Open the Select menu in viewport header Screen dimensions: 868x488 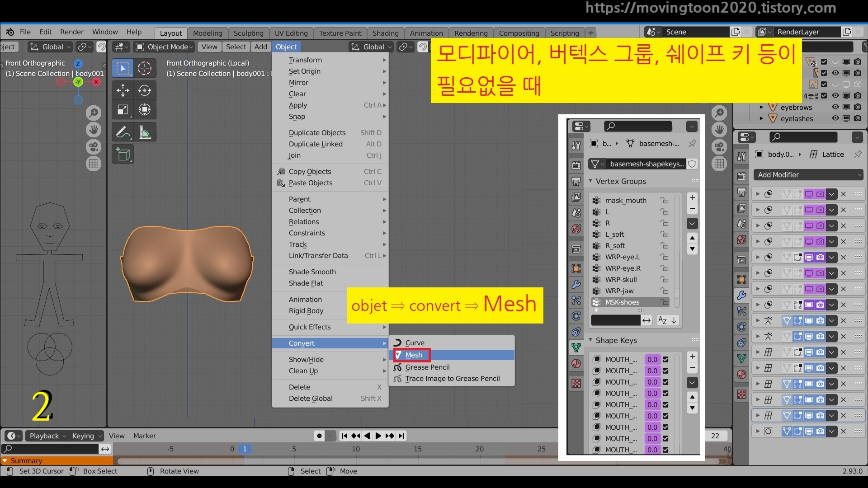point(236,47)
